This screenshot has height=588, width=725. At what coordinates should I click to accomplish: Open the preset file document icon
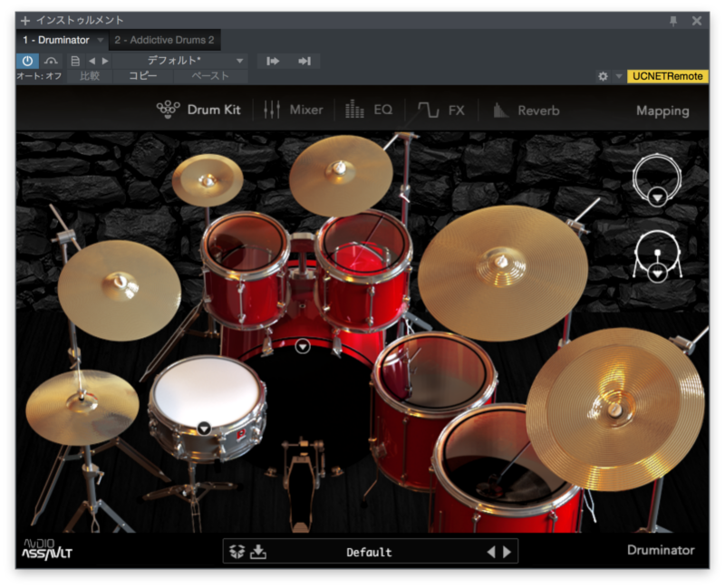click(x=75, y=61)
